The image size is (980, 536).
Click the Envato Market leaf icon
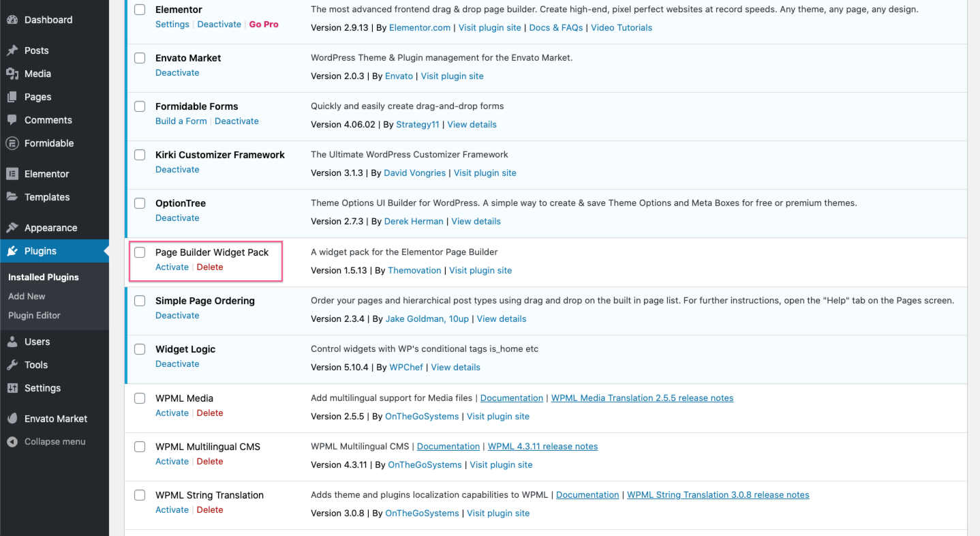12,419
